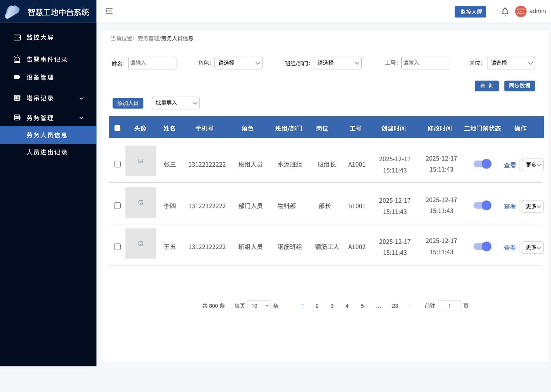Image resolution: width=551 pixels, height=392 pixels.
Task: Select 劳务人员信息 submenu item
Action: [48, 135]
